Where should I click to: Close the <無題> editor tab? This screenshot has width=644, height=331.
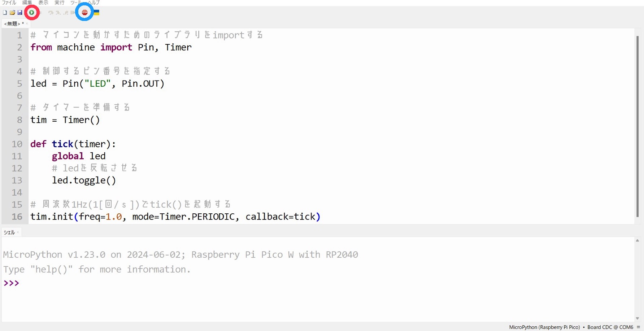(x=27, y=23)
